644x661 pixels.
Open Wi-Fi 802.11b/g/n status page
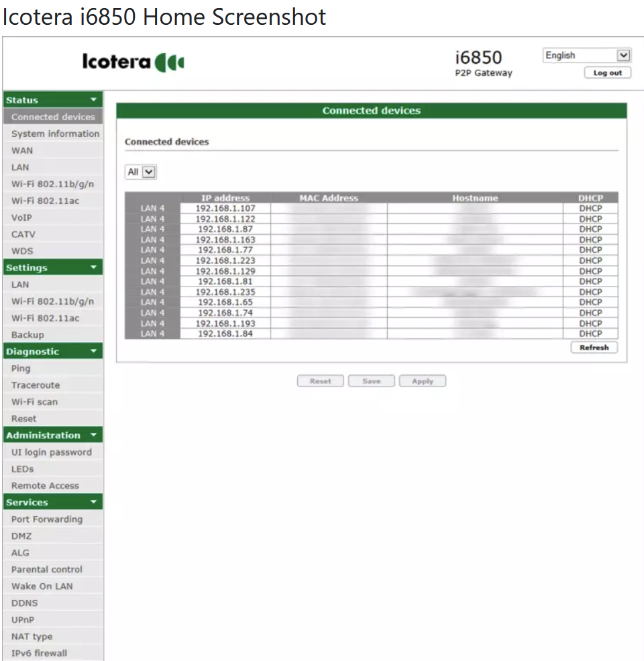[x=53, y=184]
